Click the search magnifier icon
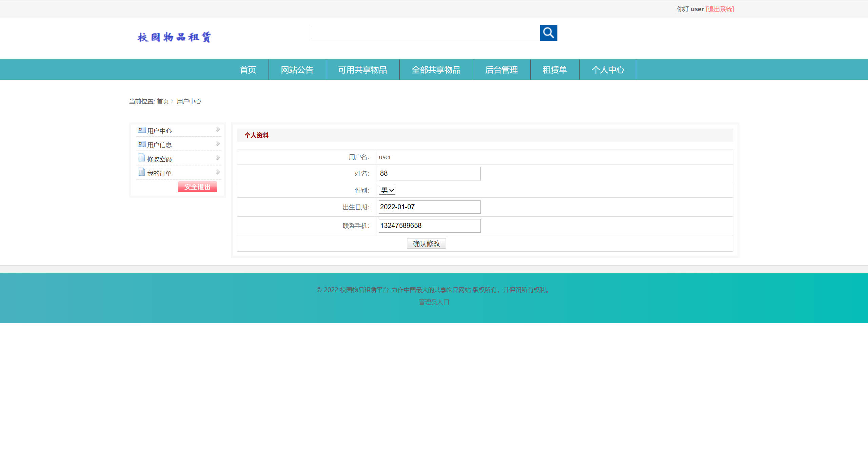 coord(548,33)
